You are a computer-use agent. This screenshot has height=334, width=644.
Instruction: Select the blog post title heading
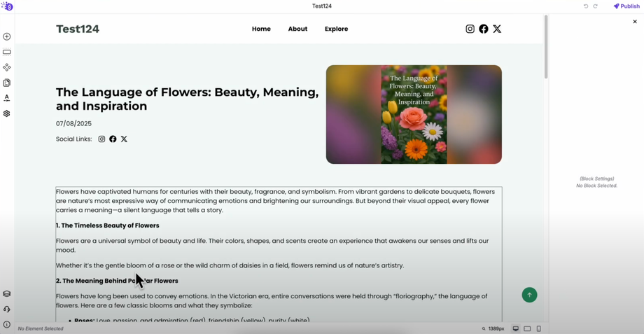(x=188, y=99)
